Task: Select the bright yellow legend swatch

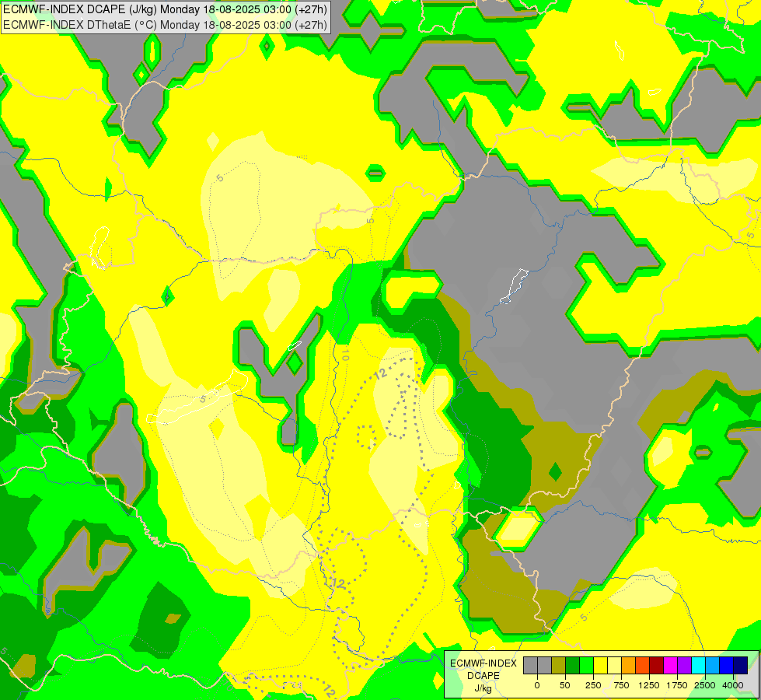Action: [600, 665]
